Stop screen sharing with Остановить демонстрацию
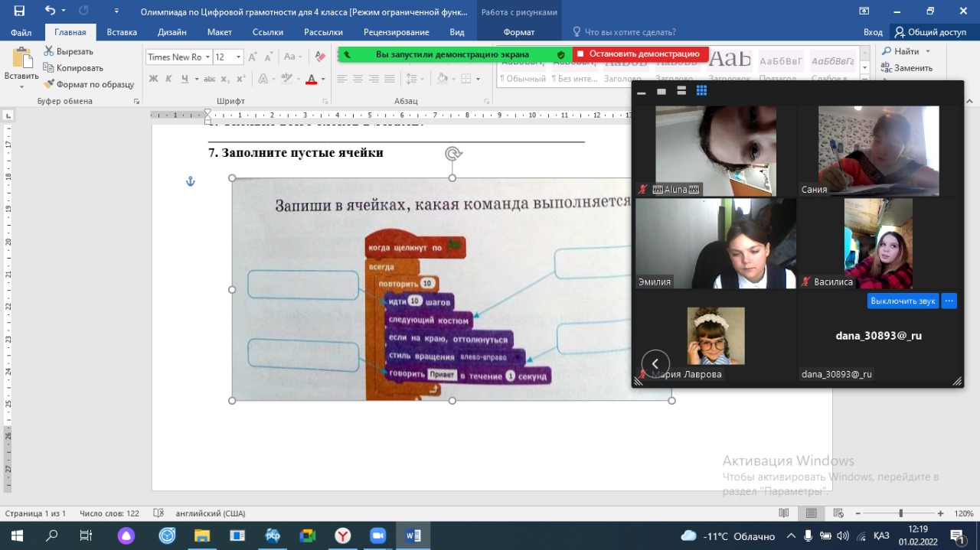Screen dimensions: 980x550 [x=640, y=54]
